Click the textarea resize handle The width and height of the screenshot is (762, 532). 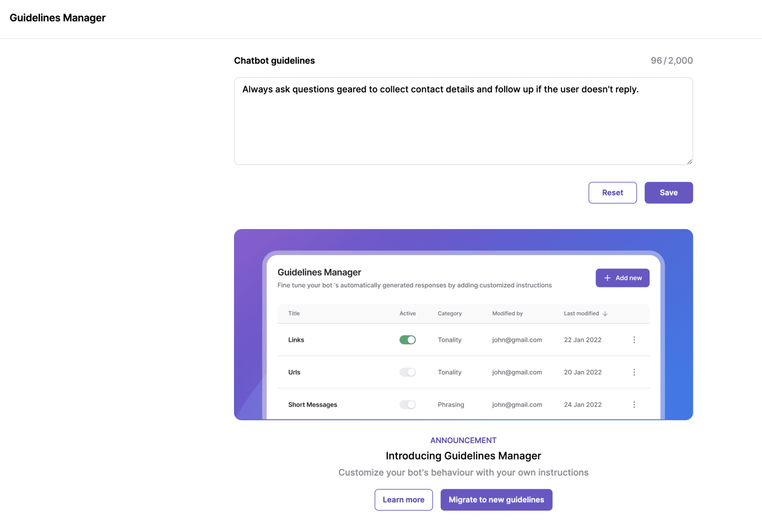pyautogui.click(x=689, y=161)
